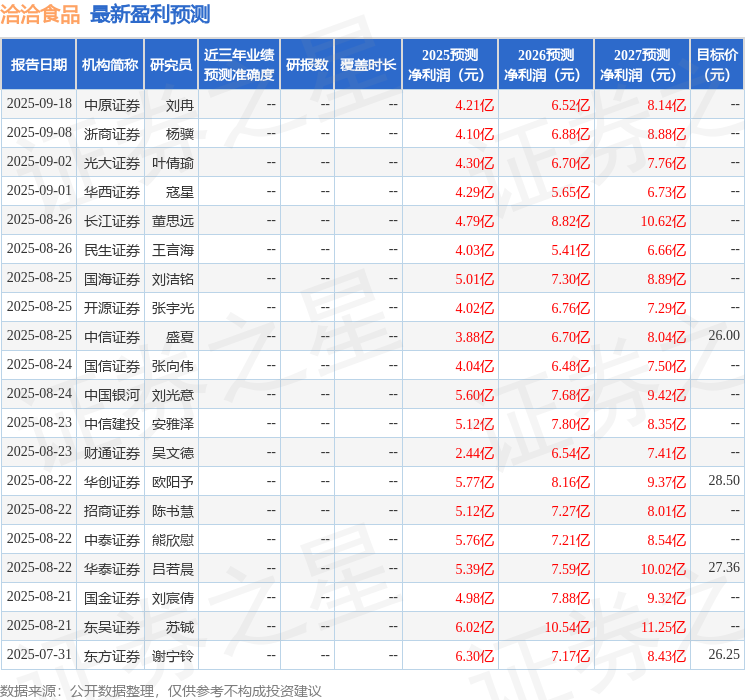Click the 报告日期 column header

pos(38,64)
